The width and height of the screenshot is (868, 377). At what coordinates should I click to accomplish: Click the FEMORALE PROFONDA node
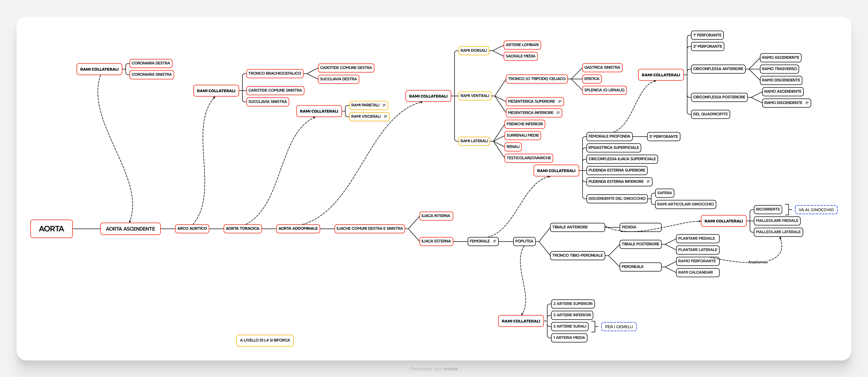(609, 137)
